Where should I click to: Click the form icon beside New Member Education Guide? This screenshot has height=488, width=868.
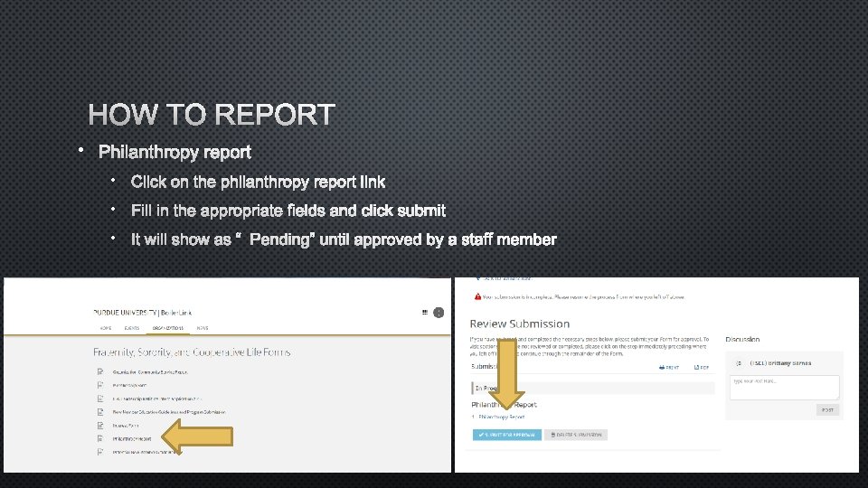pos(100,412)
